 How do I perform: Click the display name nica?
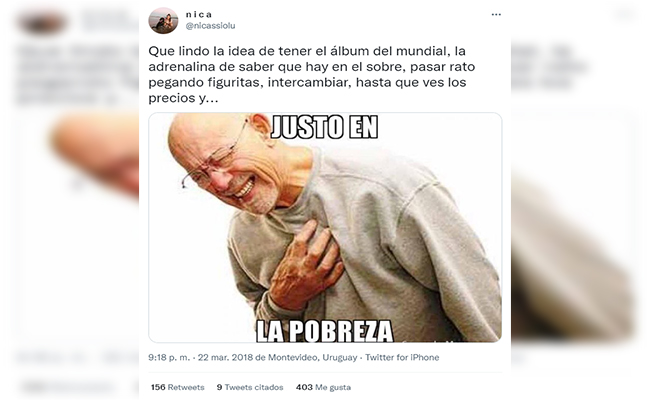click(x=199, y=15)
